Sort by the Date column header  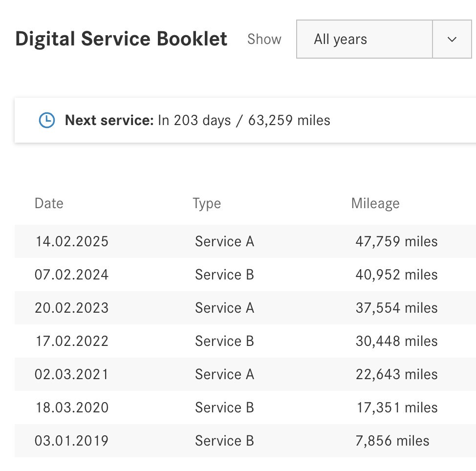coord(49,203)
